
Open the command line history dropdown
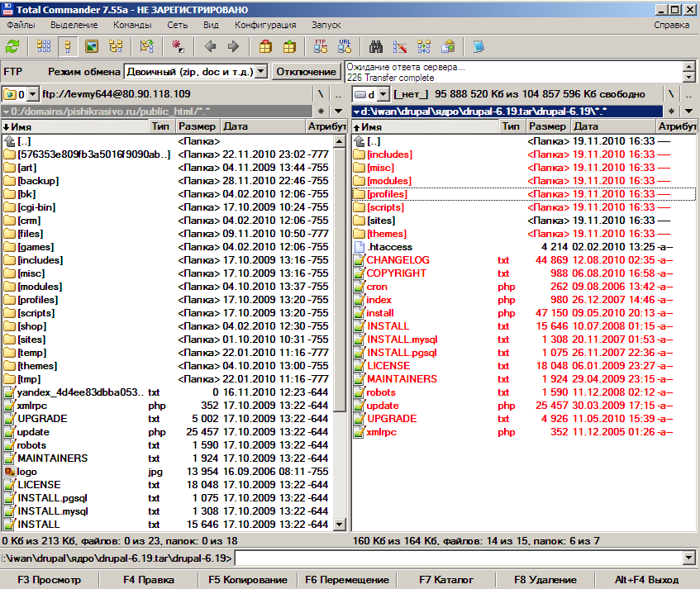click(x=688, y=558)
